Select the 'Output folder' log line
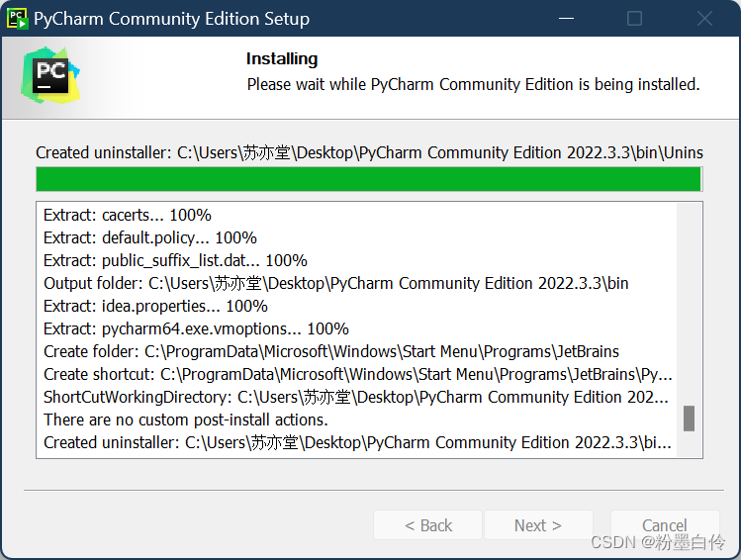The image size is (741, 560). (336, 283)
